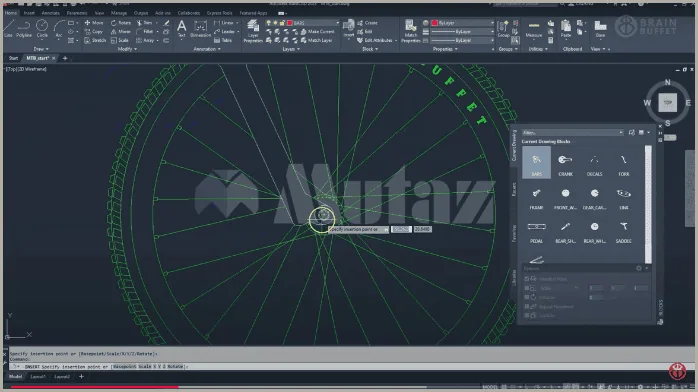Open the Blocks palette Filter dropdown

pyautogui.click(x=621, y=133)
